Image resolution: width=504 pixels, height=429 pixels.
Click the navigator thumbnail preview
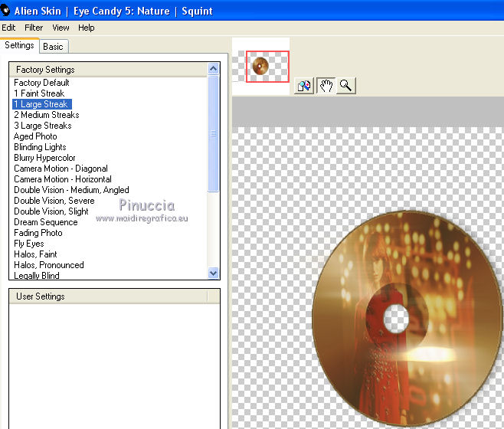click(260, 66)
